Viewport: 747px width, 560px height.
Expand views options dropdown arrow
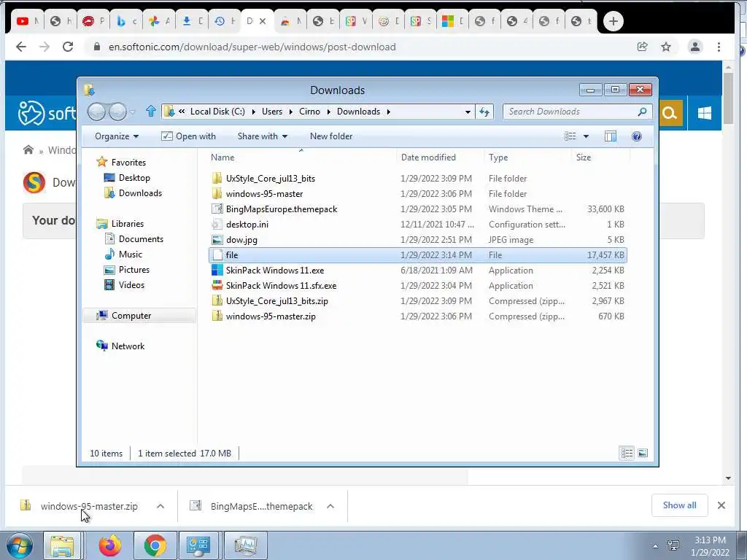586,136
